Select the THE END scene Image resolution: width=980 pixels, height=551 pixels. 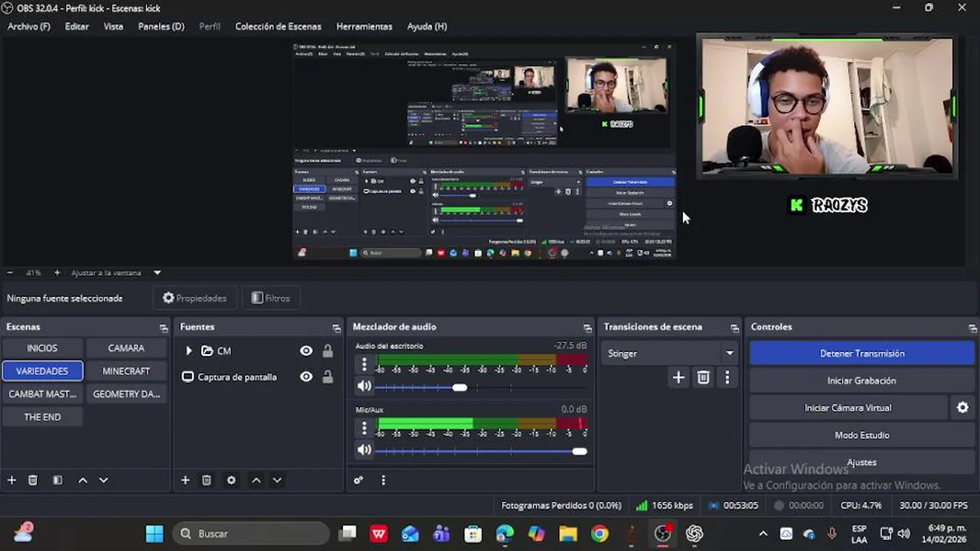click(x=42, y=417)
